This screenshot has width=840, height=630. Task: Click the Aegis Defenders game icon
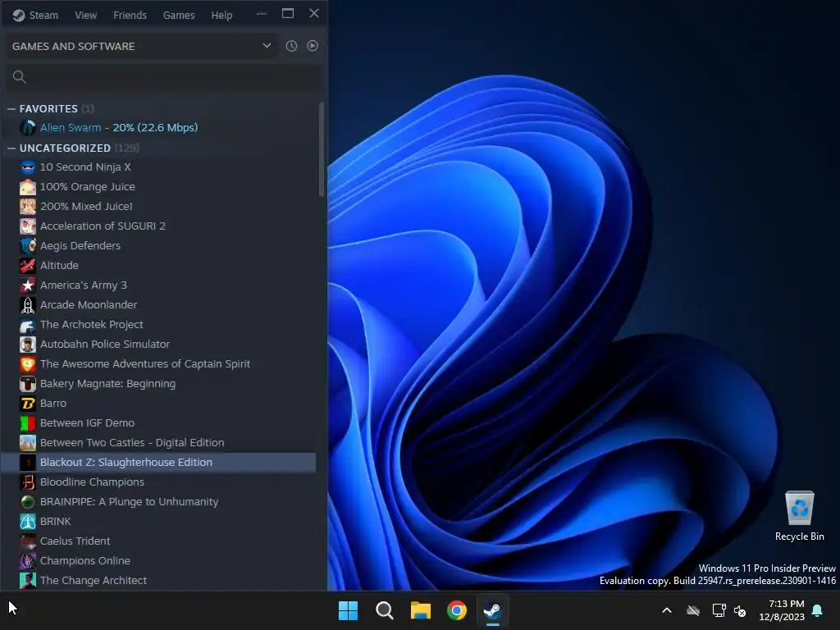pos(28,246)
